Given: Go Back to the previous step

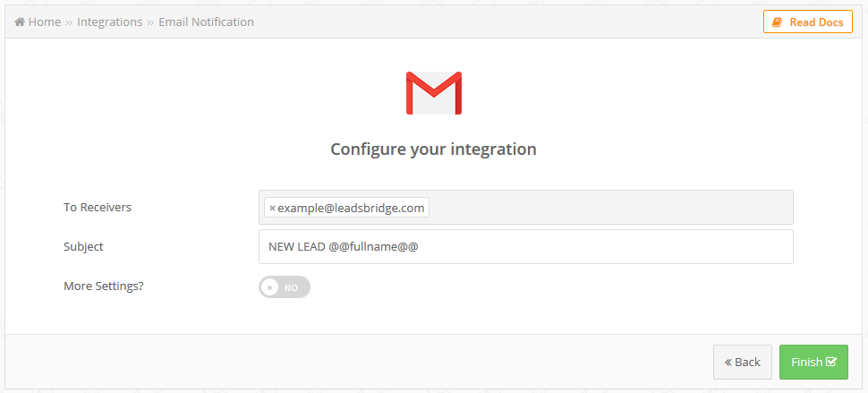Looking at the screenshot, I should pyautogui.click(x=743, y=362).
